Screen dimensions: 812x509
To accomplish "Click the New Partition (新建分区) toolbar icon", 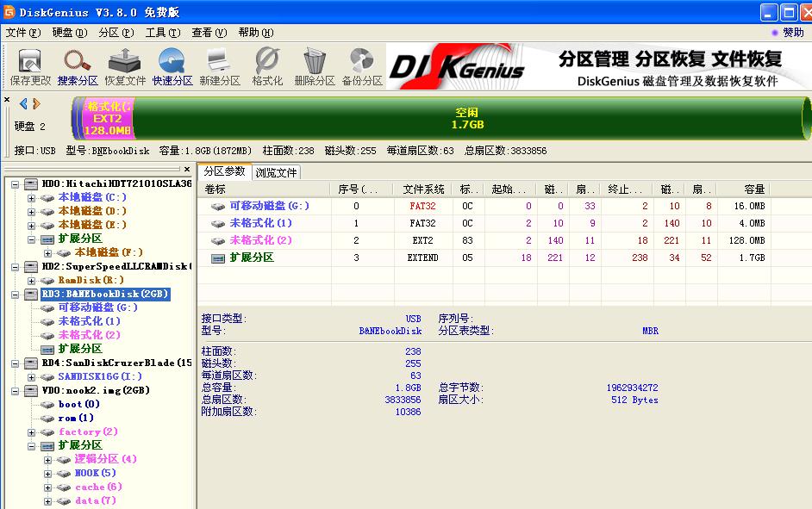I will click(x=220, y=61).
